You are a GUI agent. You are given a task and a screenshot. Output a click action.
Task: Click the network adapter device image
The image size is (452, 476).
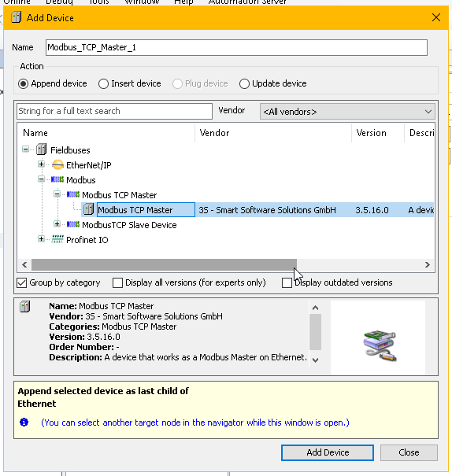pyautogui.click(x=380, y=345)
